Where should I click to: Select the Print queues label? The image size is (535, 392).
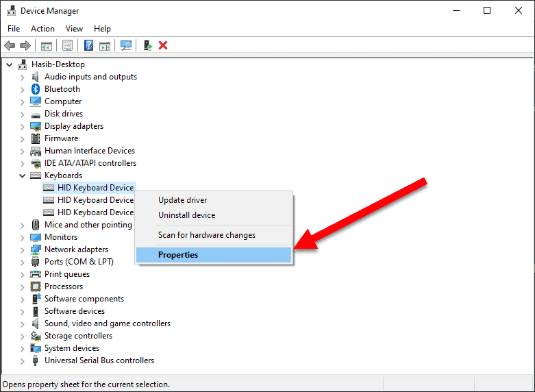(67, 274)
